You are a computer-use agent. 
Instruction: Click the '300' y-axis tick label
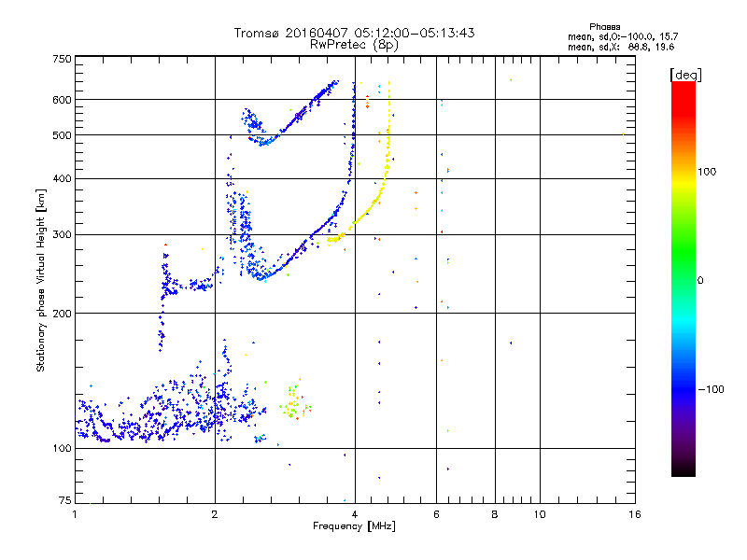[62, 235]
